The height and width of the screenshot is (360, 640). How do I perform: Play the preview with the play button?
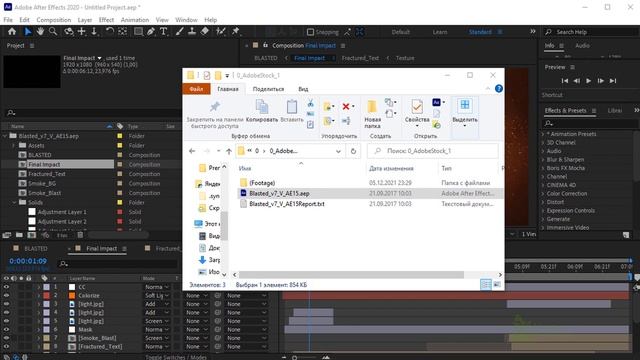click(x=589, y=81)
